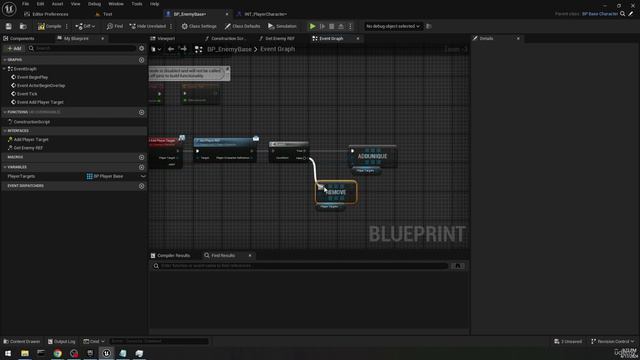Add a new event dispatcher with plus icon

coord(142,186)
